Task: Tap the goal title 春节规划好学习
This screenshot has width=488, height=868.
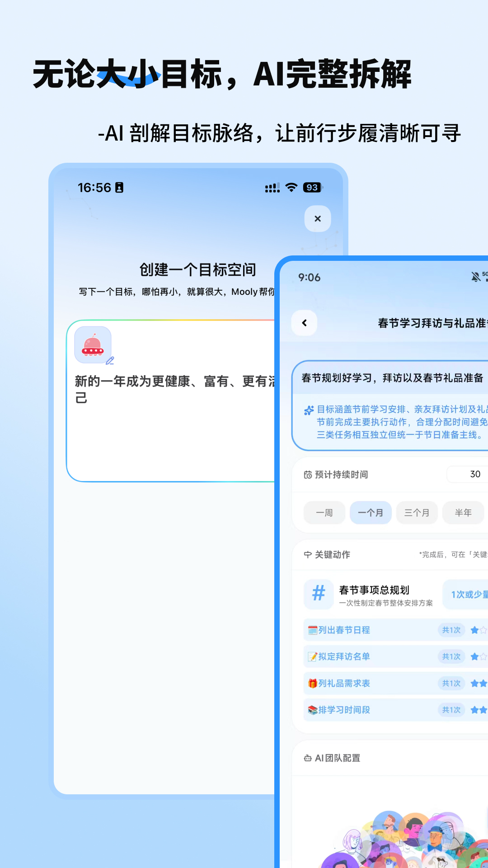Action: point(392,378)
